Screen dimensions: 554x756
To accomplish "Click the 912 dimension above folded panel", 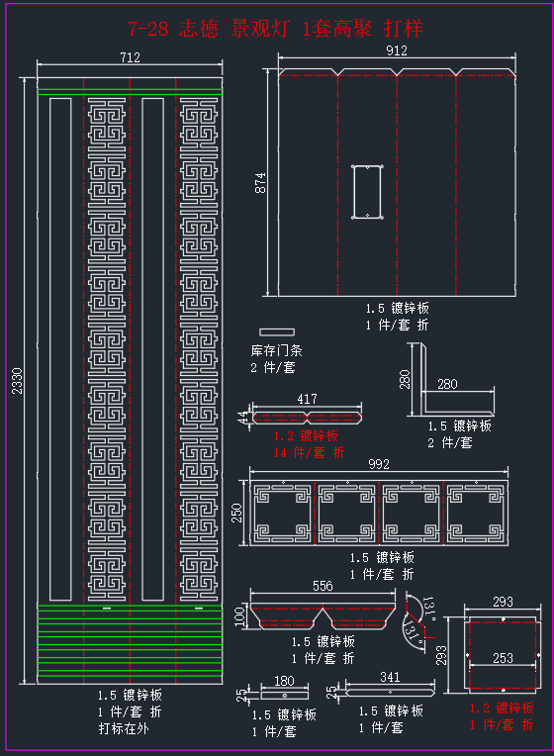I will 397,50.
